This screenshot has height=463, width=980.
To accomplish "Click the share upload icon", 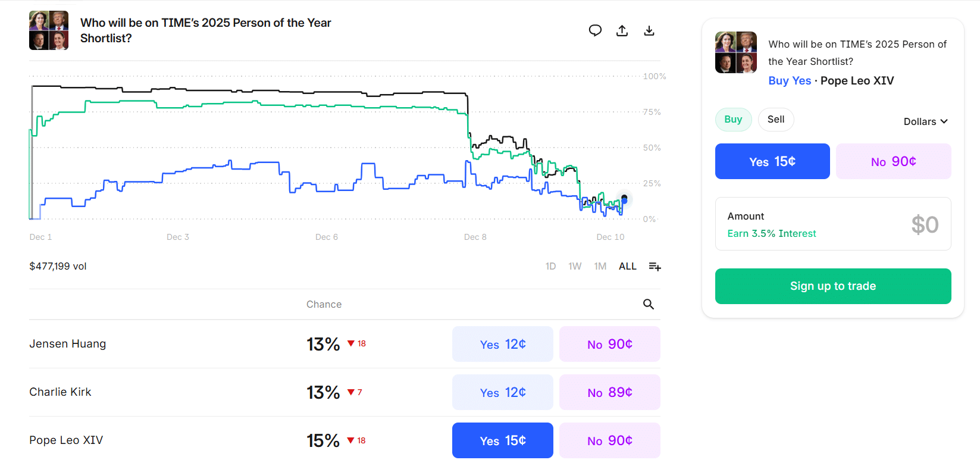I will click(x=622, y=30).
